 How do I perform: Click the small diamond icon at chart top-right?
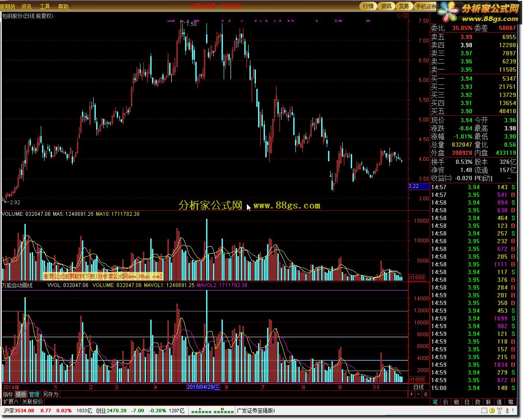399,15
